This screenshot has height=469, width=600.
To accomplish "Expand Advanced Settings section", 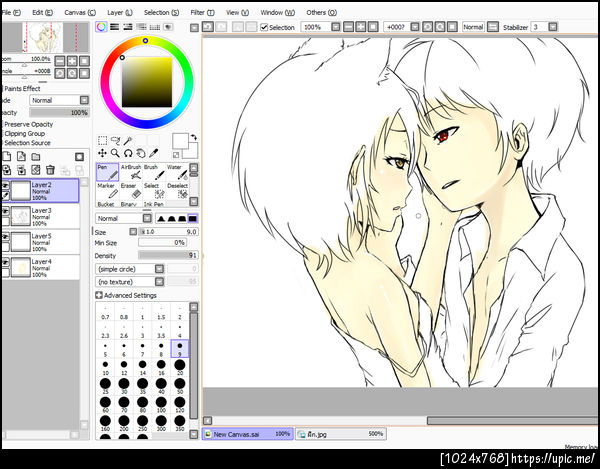I will [x=99, y=295].
